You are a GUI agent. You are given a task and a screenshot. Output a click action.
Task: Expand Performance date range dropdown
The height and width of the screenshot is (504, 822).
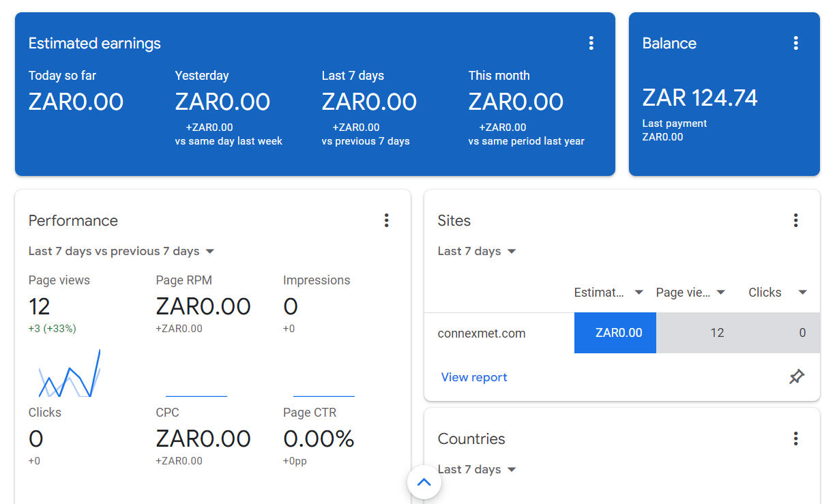pos(121,252)
